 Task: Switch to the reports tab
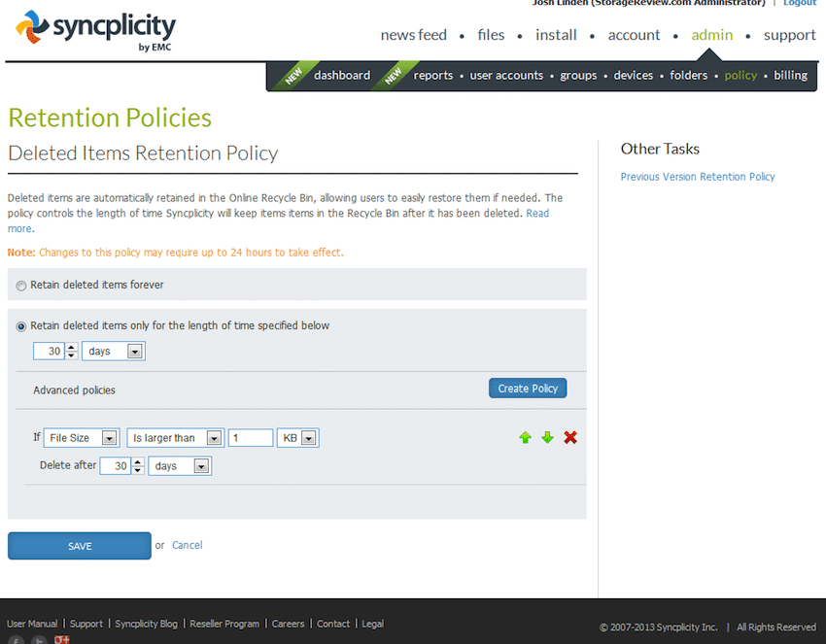pyautogui.click(x=433, y=76)
